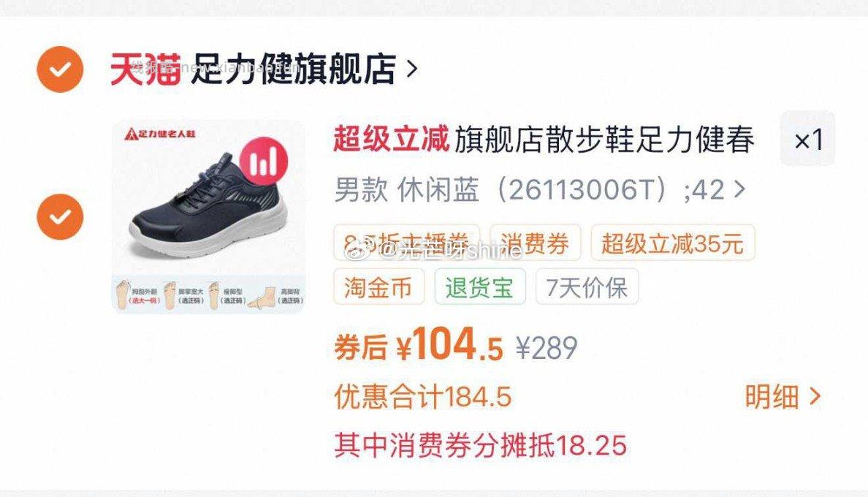Click the 7天价保 price protection tag
868x497 pixels.
coord(587,287)
